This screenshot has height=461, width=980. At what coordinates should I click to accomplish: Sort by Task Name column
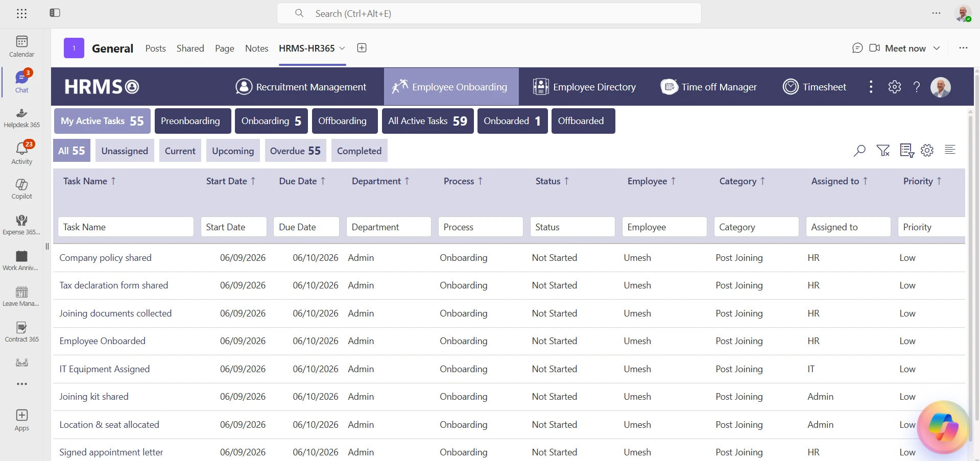[89, 181]
